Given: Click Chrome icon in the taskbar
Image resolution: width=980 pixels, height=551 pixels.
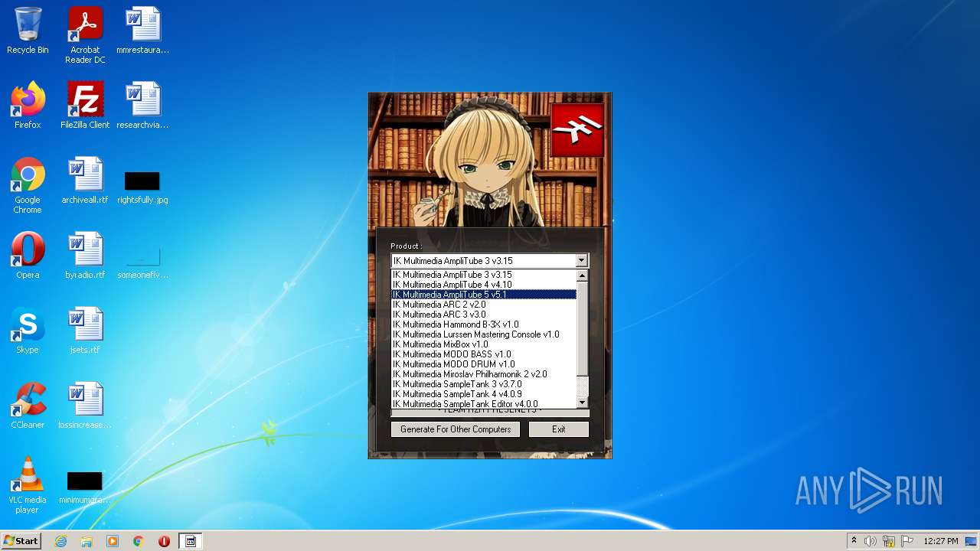Looking at the screenshot, I should [x=139, y=541].
